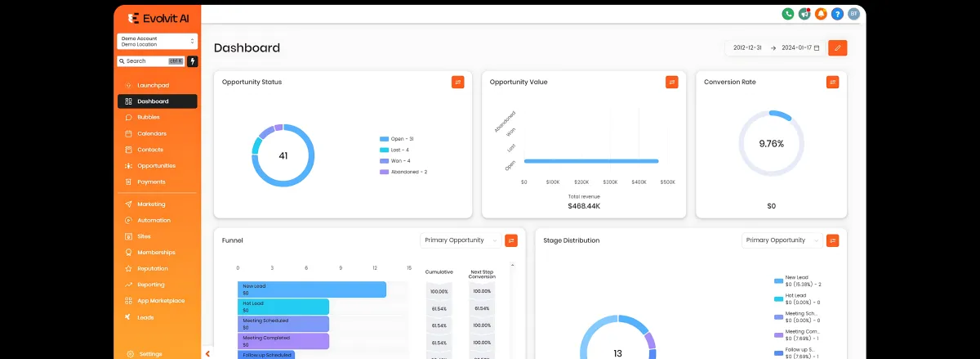980x359 pixels.
Task: Click the New Lead funnel bar
Action: 312,289
